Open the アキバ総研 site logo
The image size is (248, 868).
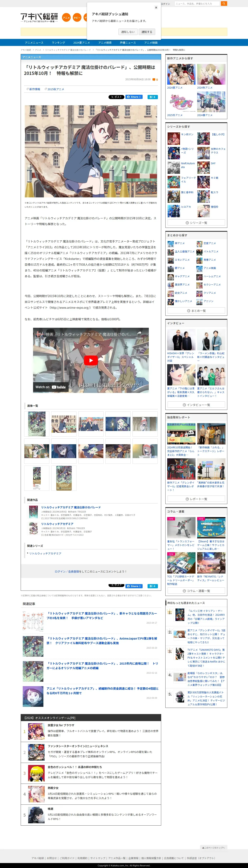click(x=39, y=17)
